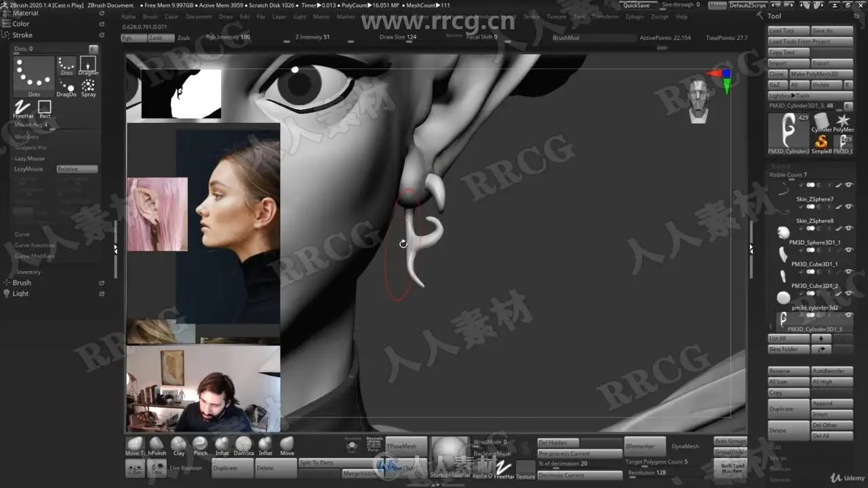Open the Zplugin menu
The width and height of the screenshot is (868, 488).
[635, 16]
